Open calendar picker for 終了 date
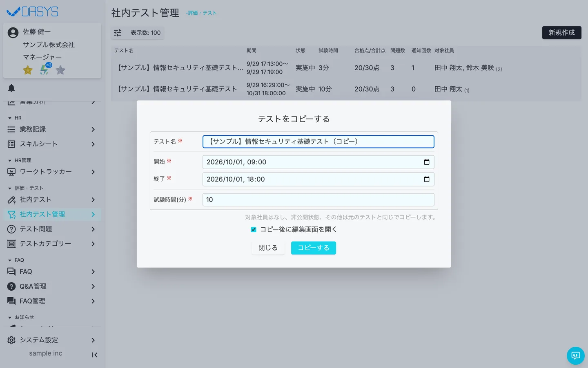Viewport: 588px width, 368px height. click(x=427, y=179)
